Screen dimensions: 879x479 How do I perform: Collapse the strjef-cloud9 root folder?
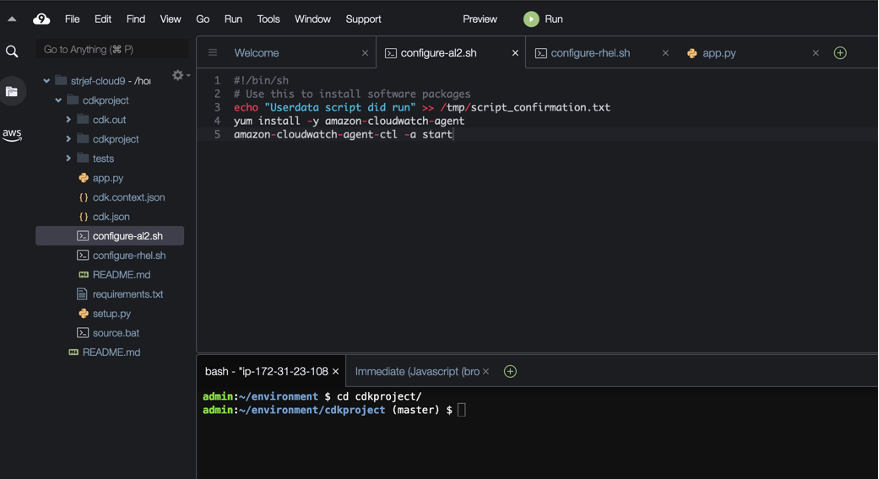(47, 81)
